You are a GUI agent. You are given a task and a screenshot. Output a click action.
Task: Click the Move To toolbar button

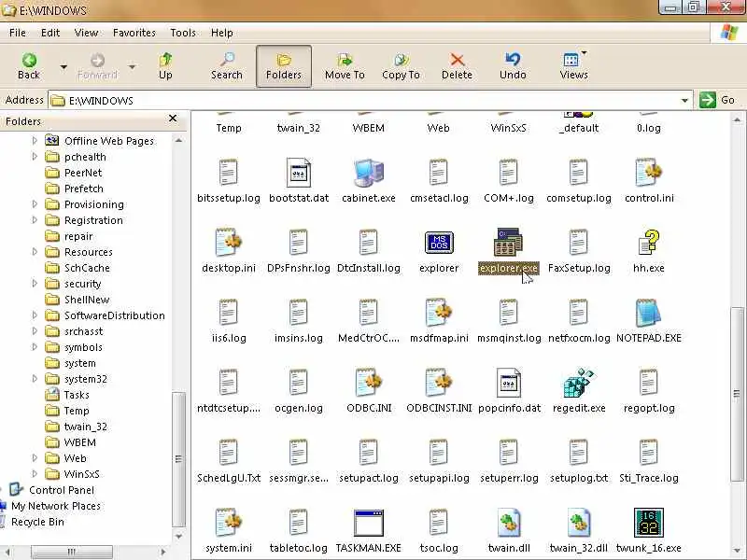tap(345, 66)
